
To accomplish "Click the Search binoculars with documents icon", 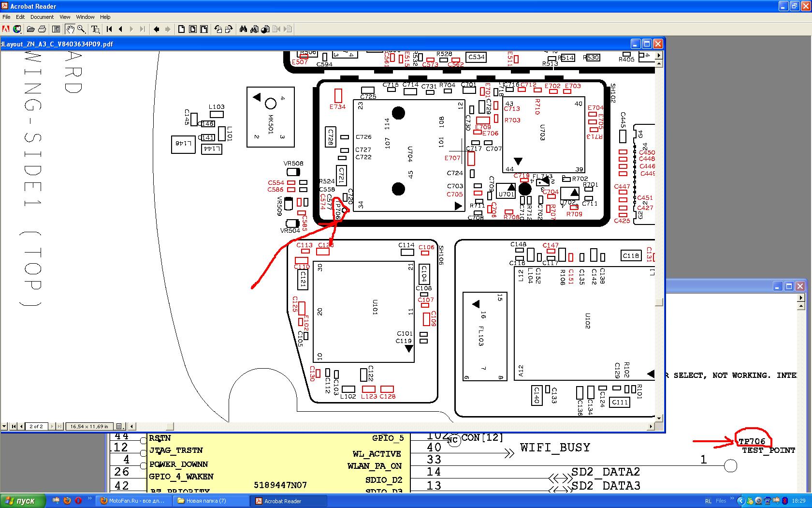I will tap(254, 29).
